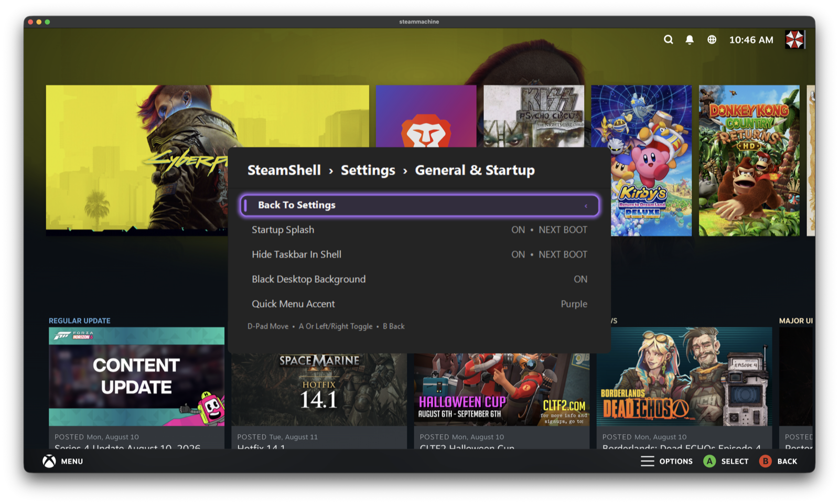This screenshot has height=504, width=839.
Task: Click the OPTIONS label in footer
Action: 676,462
